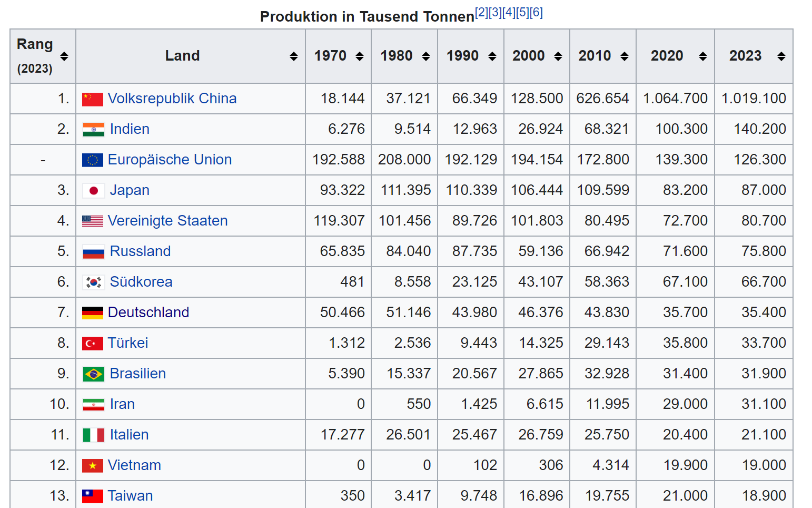
Task: Click the Land column header text
Action: pyautogui.click(x=183, y=56)
